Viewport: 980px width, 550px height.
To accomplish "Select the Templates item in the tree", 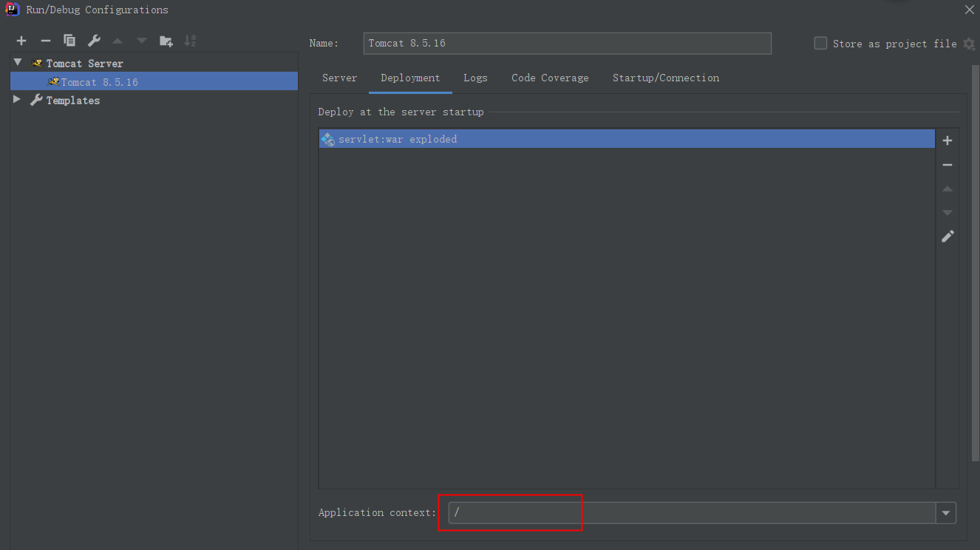I will click(72, 101).
